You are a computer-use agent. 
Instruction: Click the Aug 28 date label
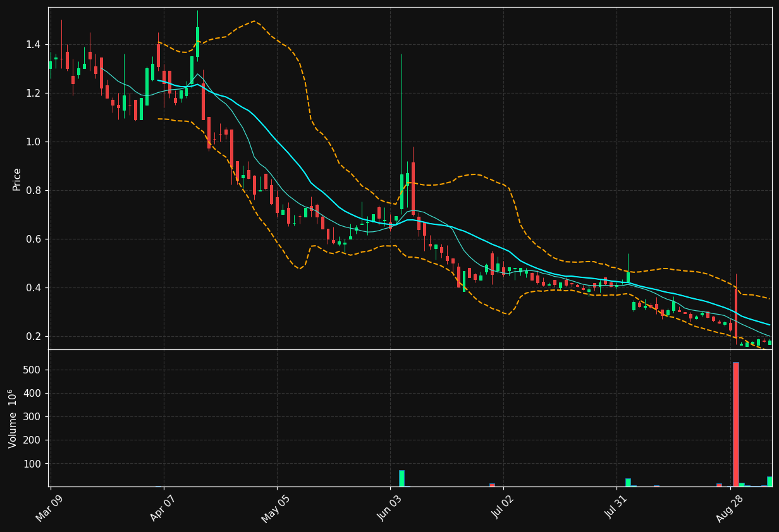tap(729, 508)
